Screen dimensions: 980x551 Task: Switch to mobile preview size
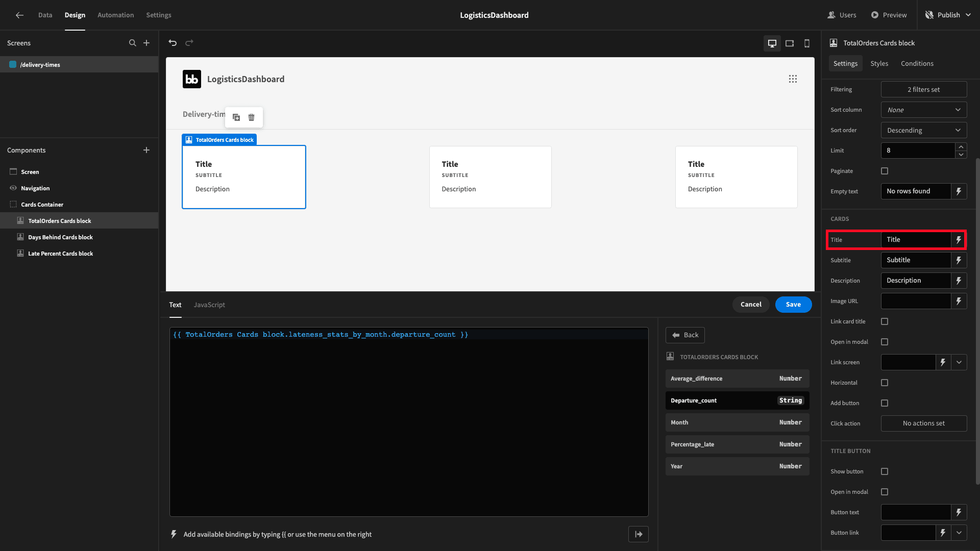click(807, 43)
